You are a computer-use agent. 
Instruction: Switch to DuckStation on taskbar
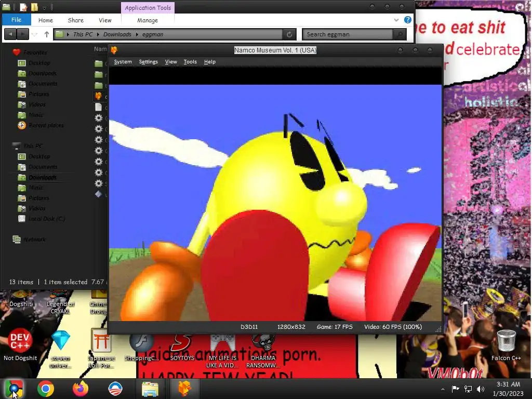184,389
